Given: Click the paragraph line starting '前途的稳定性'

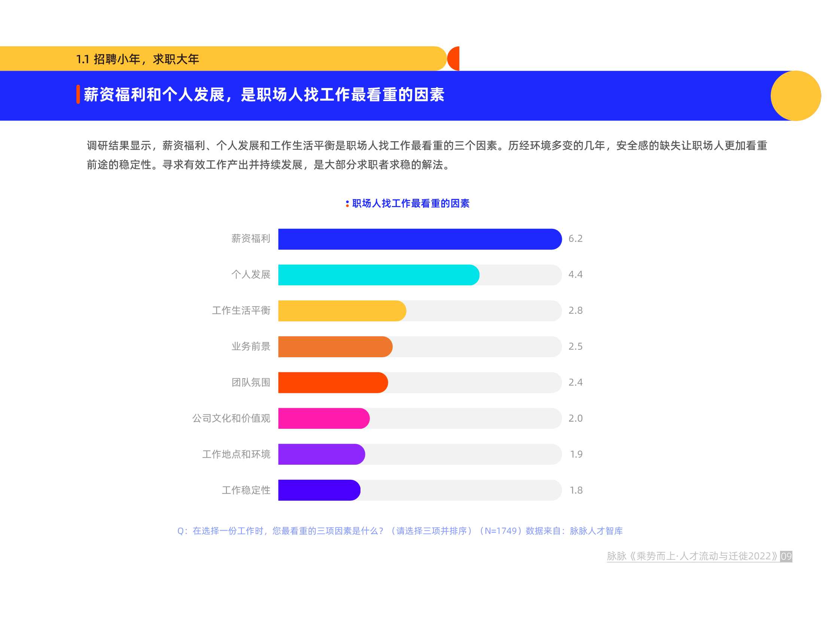Looking at the screenshot, I should 269,165.
